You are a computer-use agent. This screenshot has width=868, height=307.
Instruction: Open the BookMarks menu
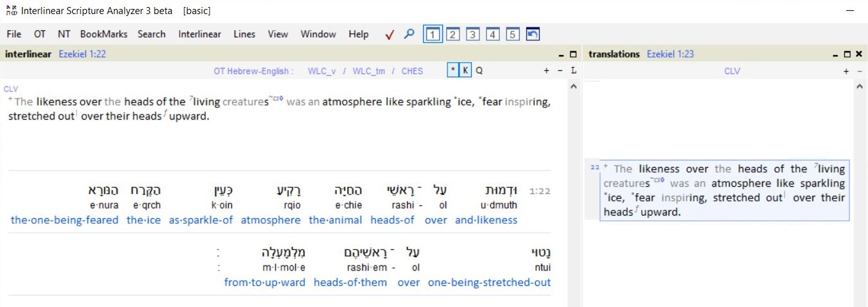(104, 35)
